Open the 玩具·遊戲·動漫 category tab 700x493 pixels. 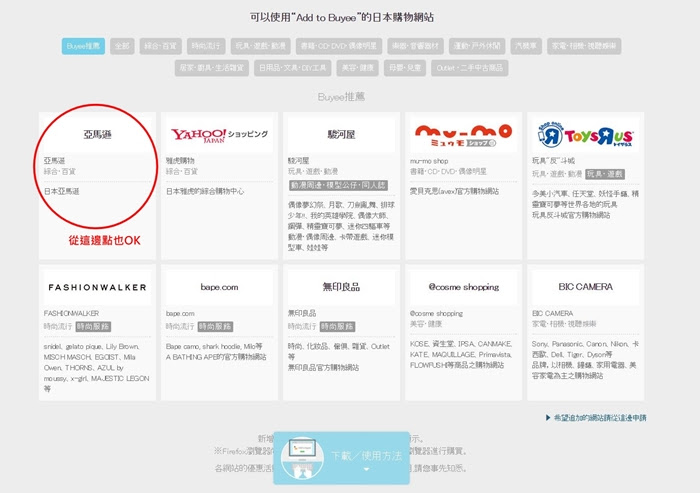(x=261, y=46)
